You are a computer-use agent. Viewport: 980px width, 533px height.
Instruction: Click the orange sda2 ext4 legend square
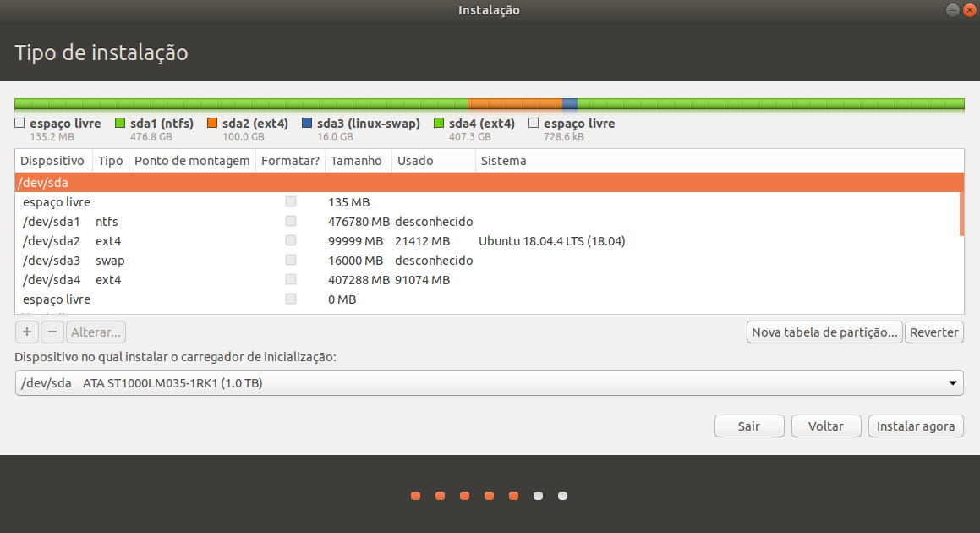(212, 124)
